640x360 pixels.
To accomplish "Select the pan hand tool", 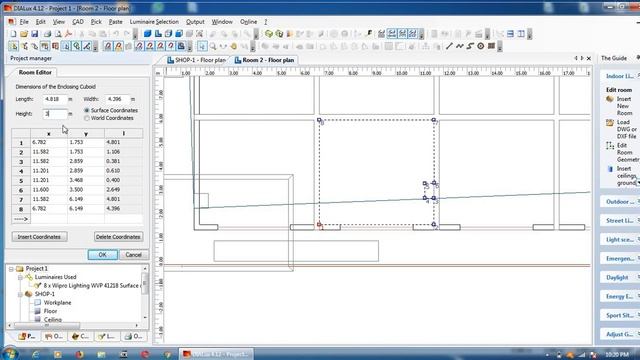I will pos(233,47).
